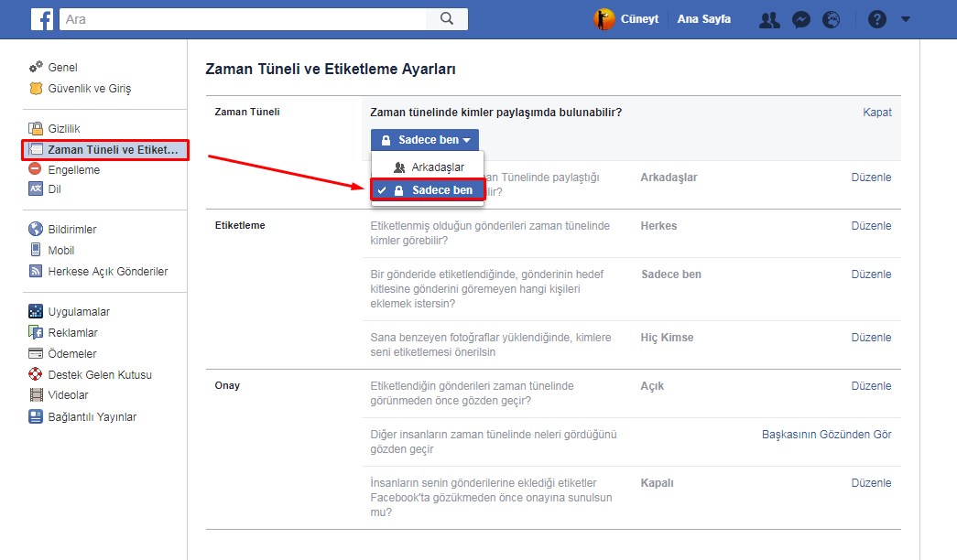Open Gizlilik settings in sidebar
957x560 pixels.
coord(63,129)
